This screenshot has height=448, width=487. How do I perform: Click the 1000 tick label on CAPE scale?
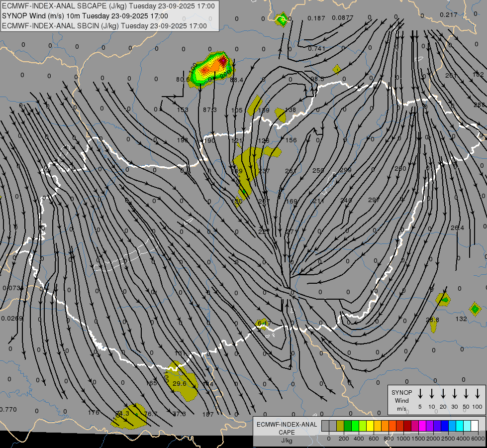[x=403, y=439]
